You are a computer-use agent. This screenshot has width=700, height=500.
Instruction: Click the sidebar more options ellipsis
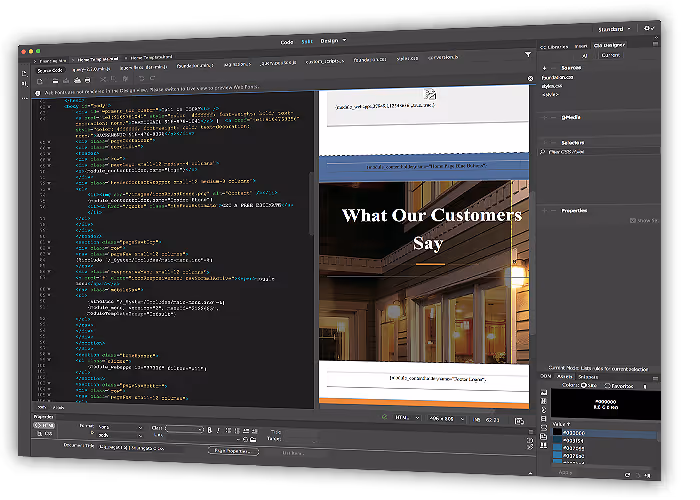[x=25, y=98]
